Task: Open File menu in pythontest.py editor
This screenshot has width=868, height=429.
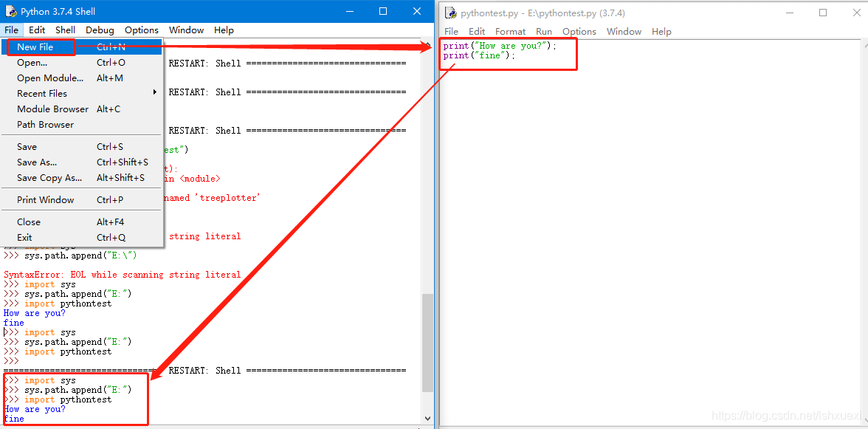Action: tap(451, 32)
